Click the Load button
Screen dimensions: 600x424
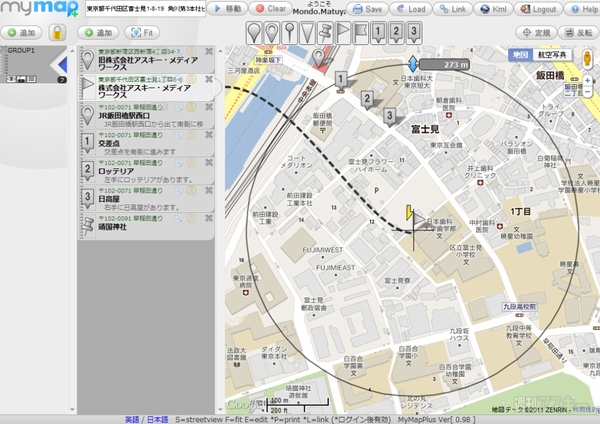(411, 9)
